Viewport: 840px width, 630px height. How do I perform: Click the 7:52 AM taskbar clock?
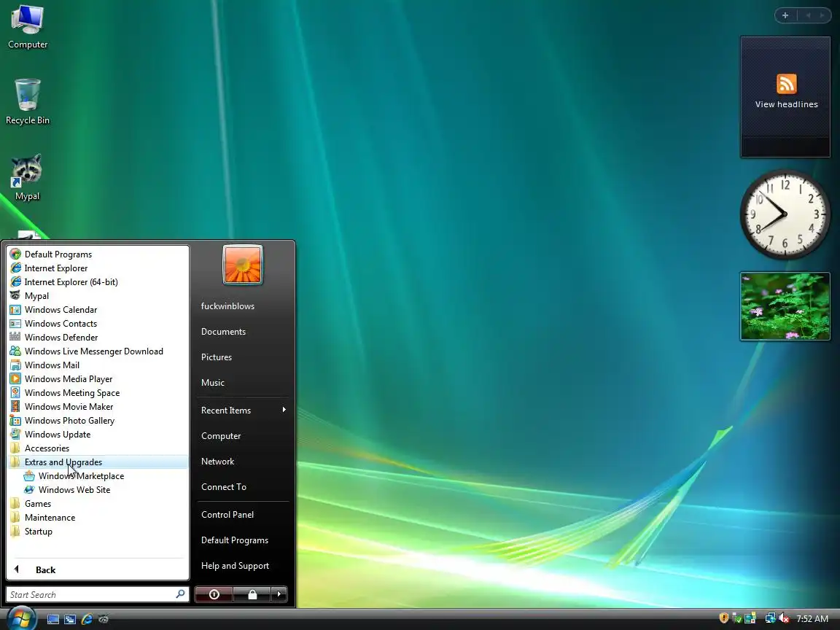tap(812, 619)
